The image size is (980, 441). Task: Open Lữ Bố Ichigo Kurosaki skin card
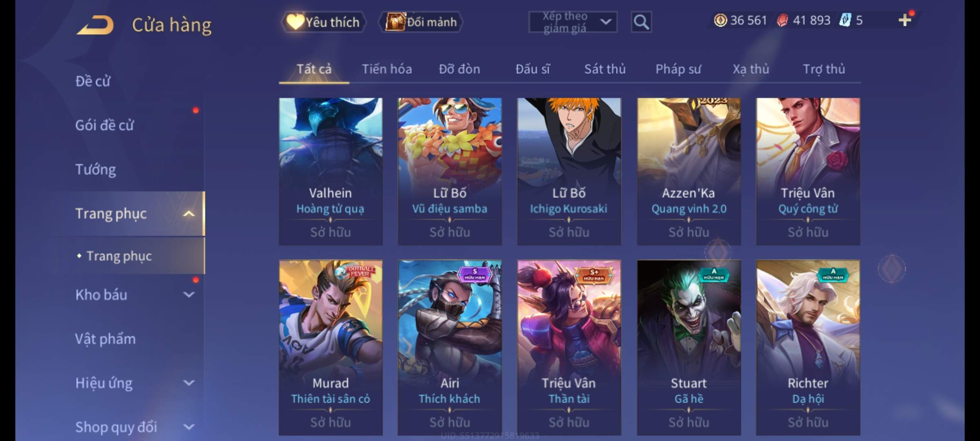pyautogui.click(x=569, y=171)
